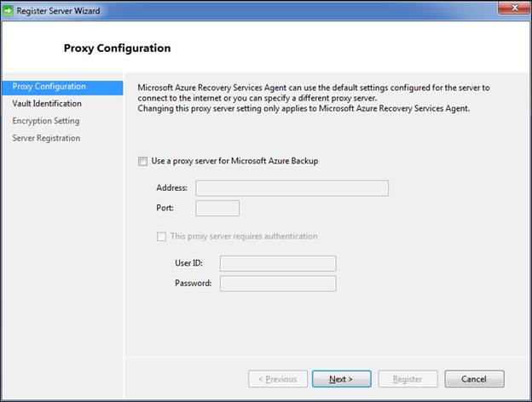This screenshot has height=402, width=532.
Task: Proceed with the Next button
Action: coord(342,379)
